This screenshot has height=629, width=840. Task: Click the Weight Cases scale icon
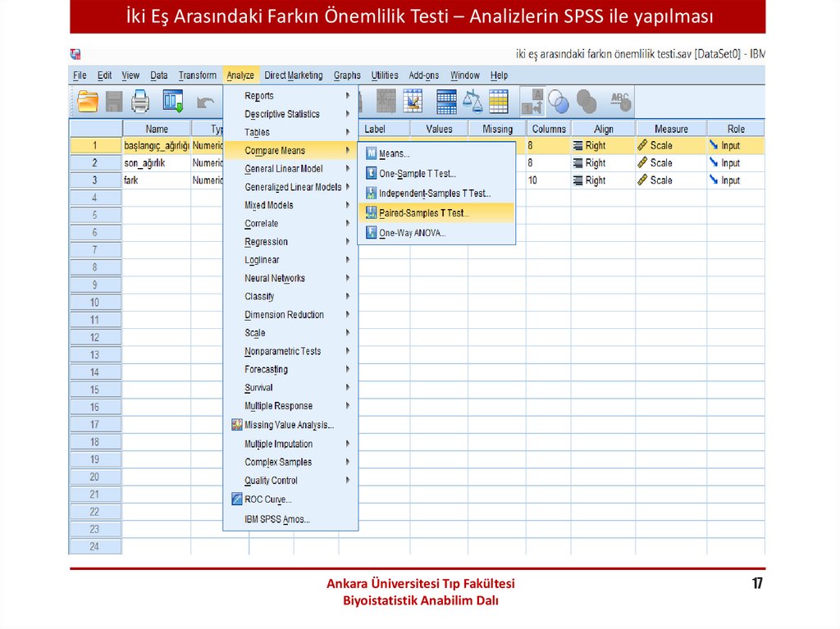(472, 102)
